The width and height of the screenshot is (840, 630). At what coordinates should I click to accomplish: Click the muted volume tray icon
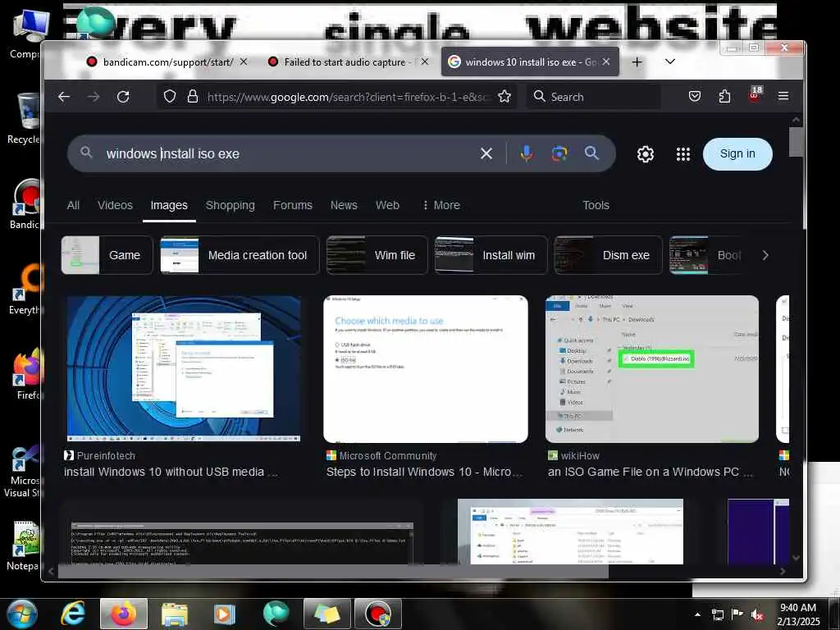click(757, 614)
